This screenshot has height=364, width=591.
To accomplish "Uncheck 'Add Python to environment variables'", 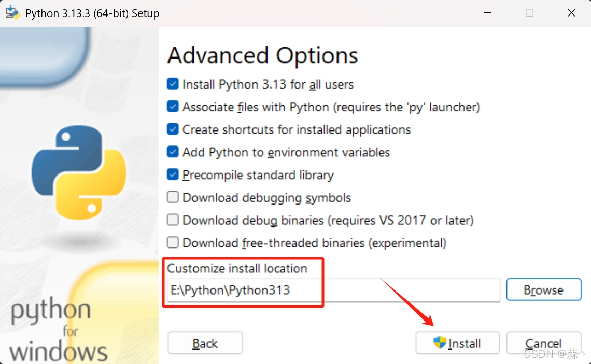I will pyautogui.click(x=172, y=152).
